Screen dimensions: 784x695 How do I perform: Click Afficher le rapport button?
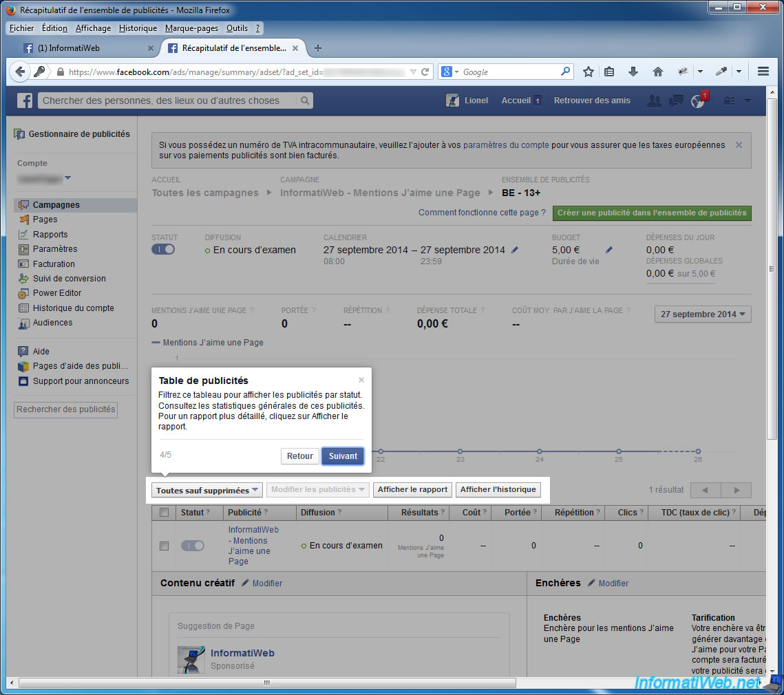tap(412, 489)
